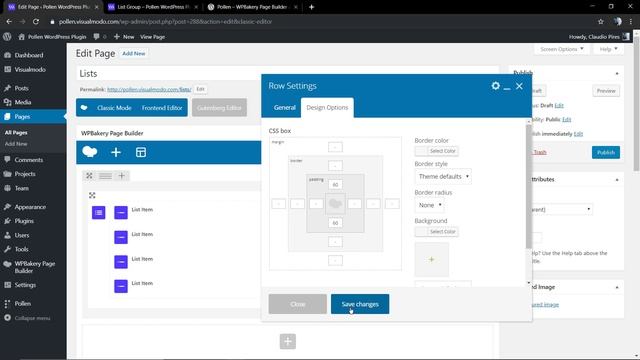
Task: Change row column layout lines icon
Action: coord(105,176)
